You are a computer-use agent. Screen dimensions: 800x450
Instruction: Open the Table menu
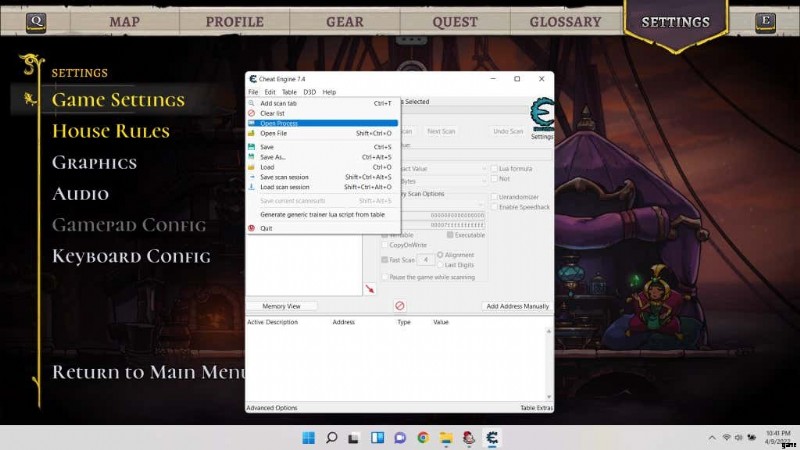click(x=289, y=92)
